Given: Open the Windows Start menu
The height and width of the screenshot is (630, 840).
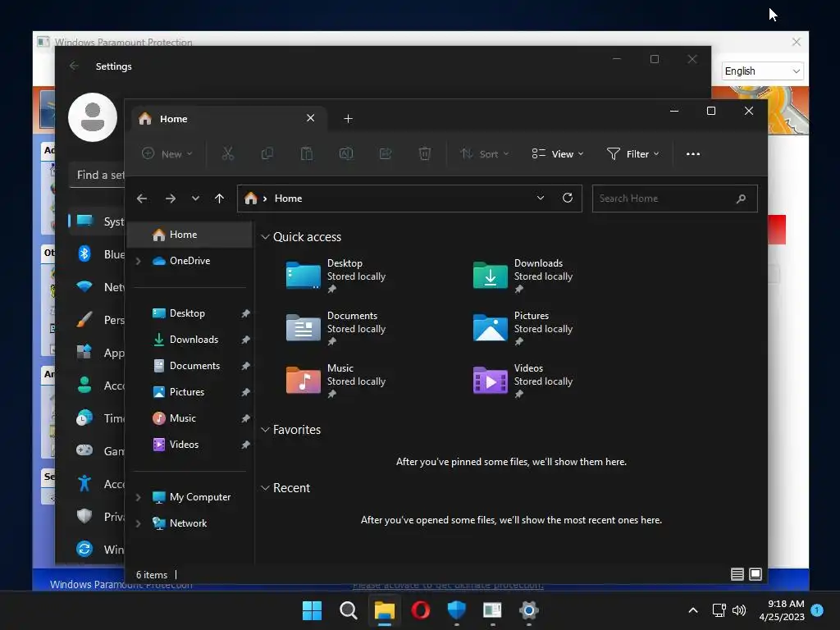Looking at the screenshot, I should click(312, 610).
